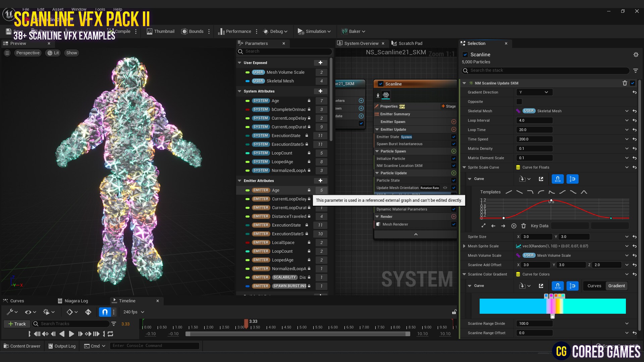
Task: Add module to Particle Spawn
Action: click(453, 151)
